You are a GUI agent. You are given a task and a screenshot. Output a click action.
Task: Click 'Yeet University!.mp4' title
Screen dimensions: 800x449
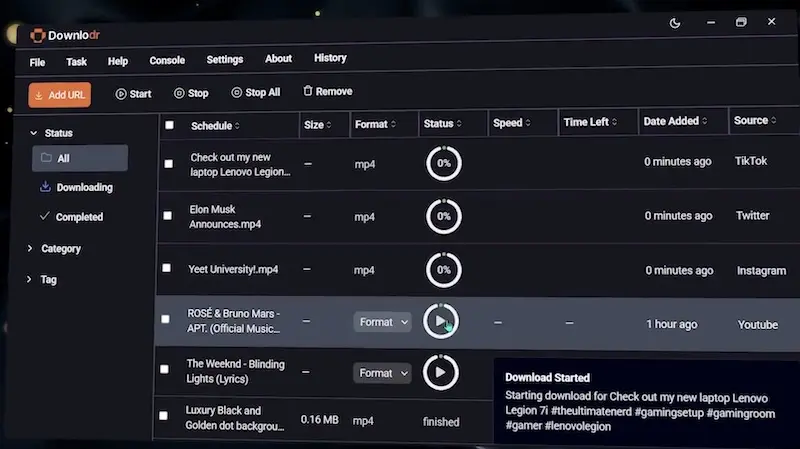pos(233,269)
